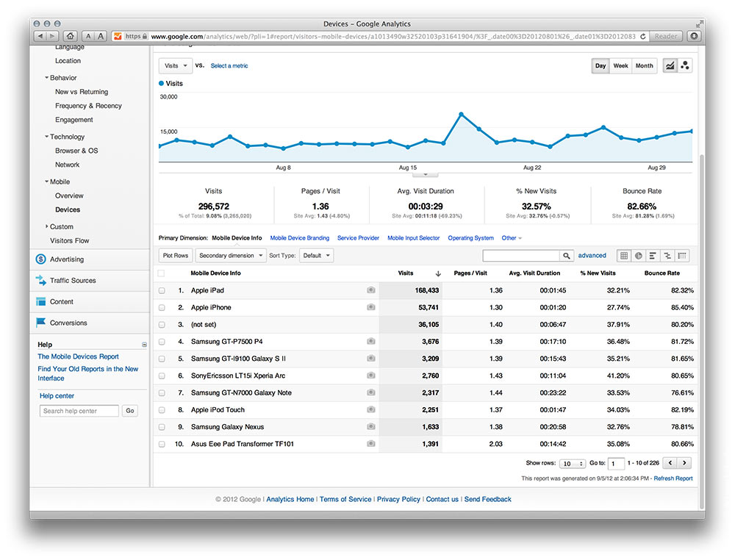Open the Secondary dimension dropdown
735x560 pixels.
pos(231,256)
